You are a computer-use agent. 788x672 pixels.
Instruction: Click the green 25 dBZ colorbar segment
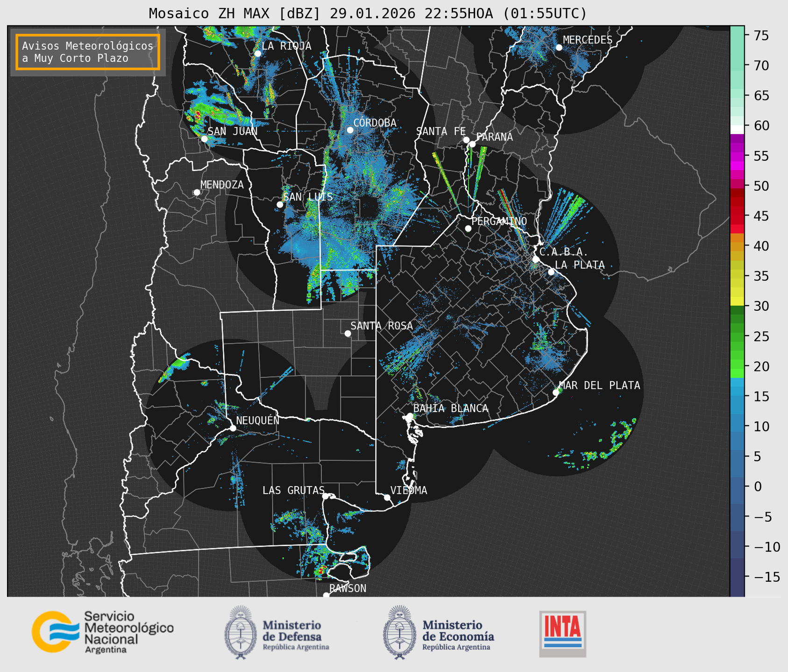point(737,336)
